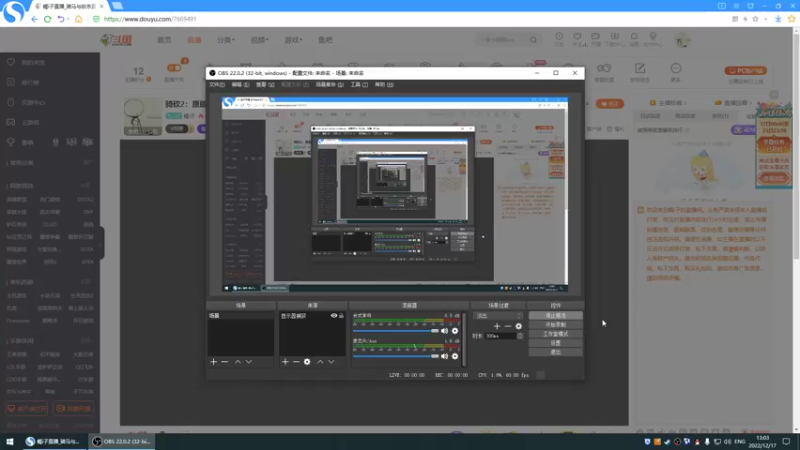Remove scene transition with minus icon
The height and width of the screenshot is (450, 800).
508,326
